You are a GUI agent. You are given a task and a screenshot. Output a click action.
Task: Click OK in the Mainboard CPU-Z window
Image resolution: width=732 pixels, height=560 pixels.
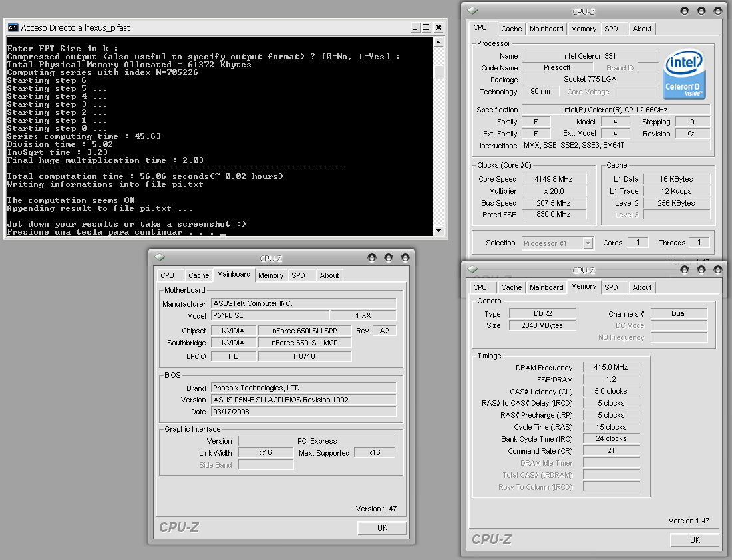(x=382, y=528)
